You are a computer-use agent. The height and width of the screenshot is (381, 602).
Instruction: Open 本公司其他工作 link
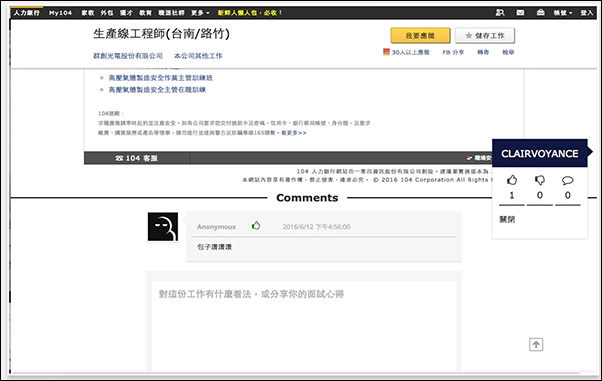[198, 56]
